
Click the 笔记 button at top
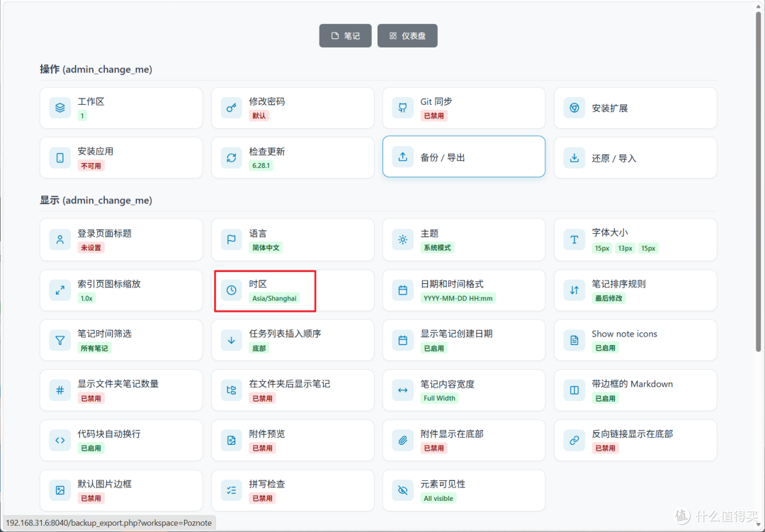pyautogui.click(x=346, y=35)
